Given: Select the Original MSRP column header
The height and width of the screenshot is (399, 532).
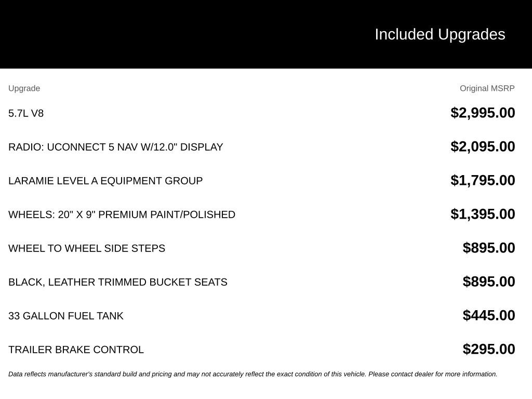Looking at the screenshot, I should click(487, 88).
